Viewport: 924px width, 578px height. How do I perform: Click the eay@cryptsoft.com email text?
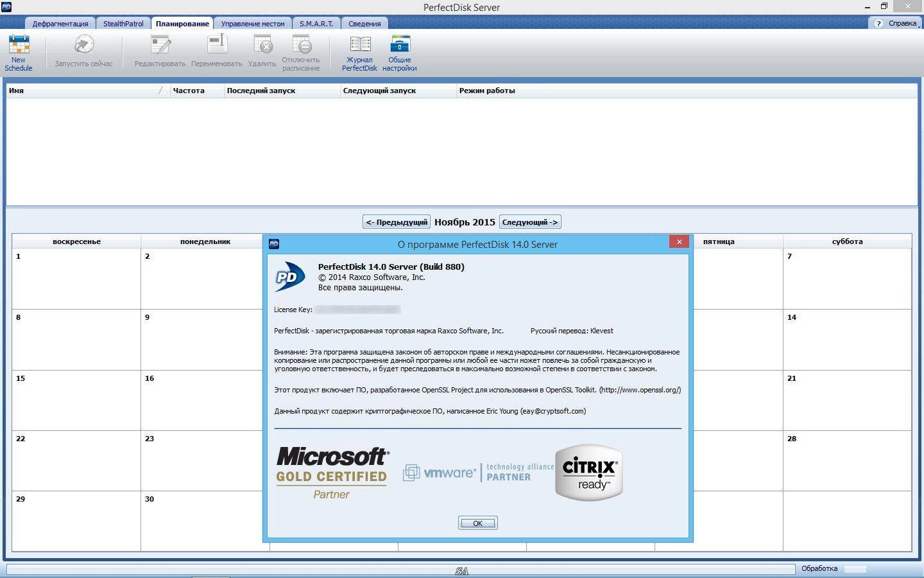(552, 411)
